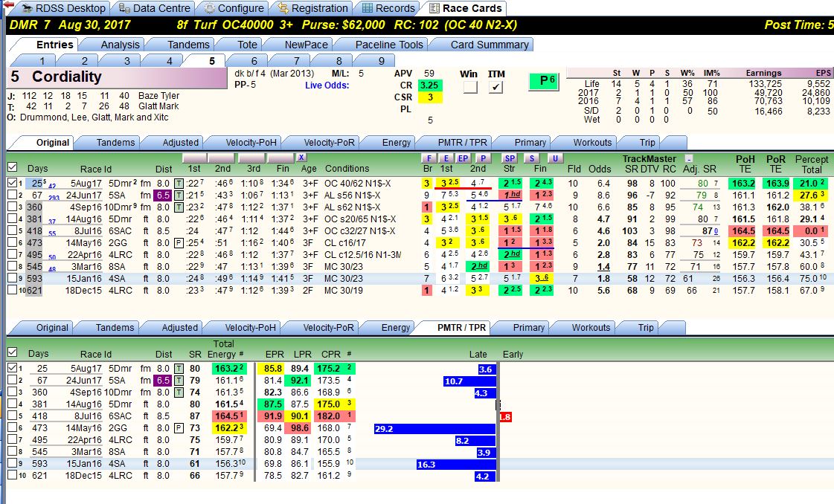Select horse number tab 9
This screenshot has width=834, height=504.
(x=382, y=61)
